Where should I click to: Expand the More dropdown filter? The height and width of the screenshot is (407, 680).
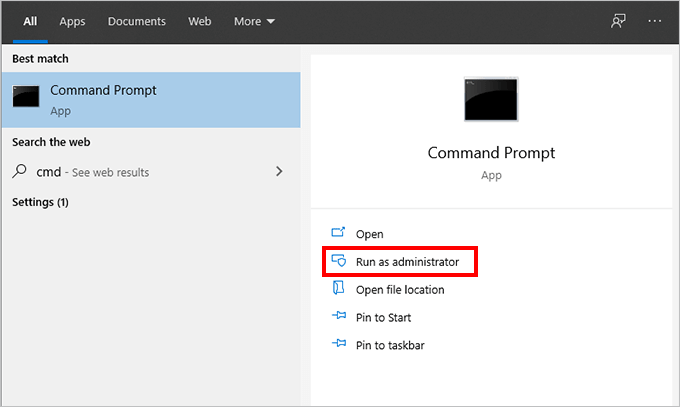[254, 21]
